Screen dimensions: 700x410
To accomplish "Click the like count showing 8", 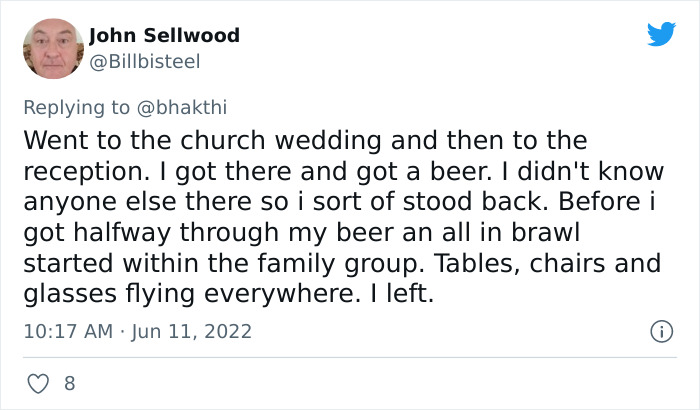I will 69,383.
